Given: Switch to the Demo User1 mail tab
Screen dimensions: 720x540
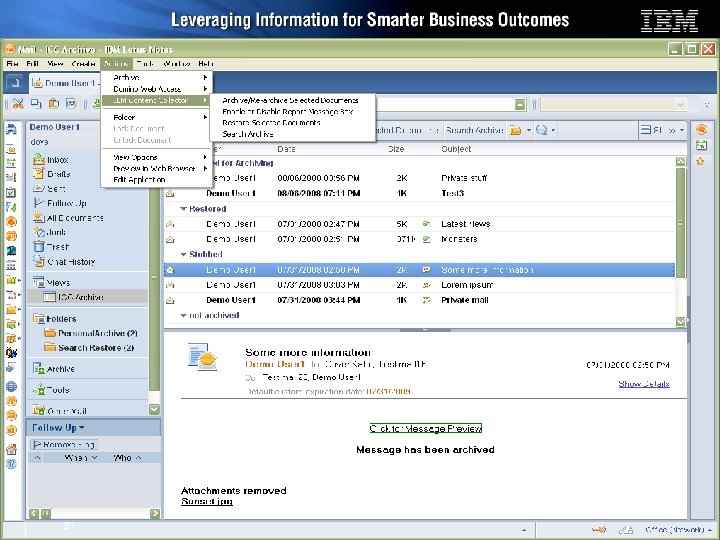Looking at the screenshot, I should coord(66,83).
